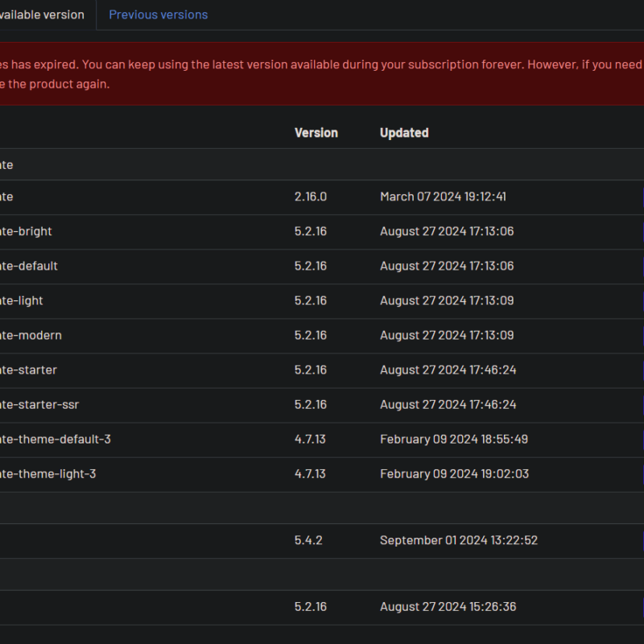Click the package name ending in -modern
This screenshot has height=644, width=644.
tap(31, 336)
